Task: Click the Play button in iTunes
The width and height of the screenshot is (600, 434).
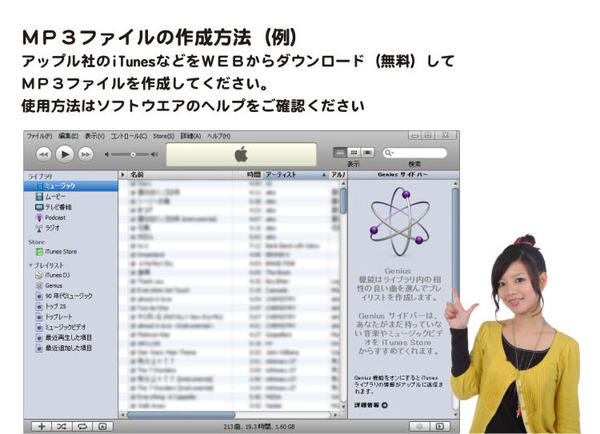Action: pyautogui.click(x=65, y=154)
